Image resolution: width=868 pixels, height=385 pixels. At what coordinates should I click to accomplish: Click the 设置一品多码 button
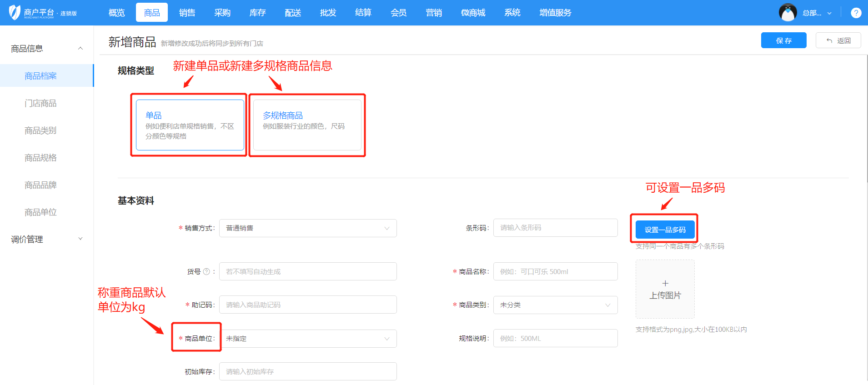(x=665, y=230)
